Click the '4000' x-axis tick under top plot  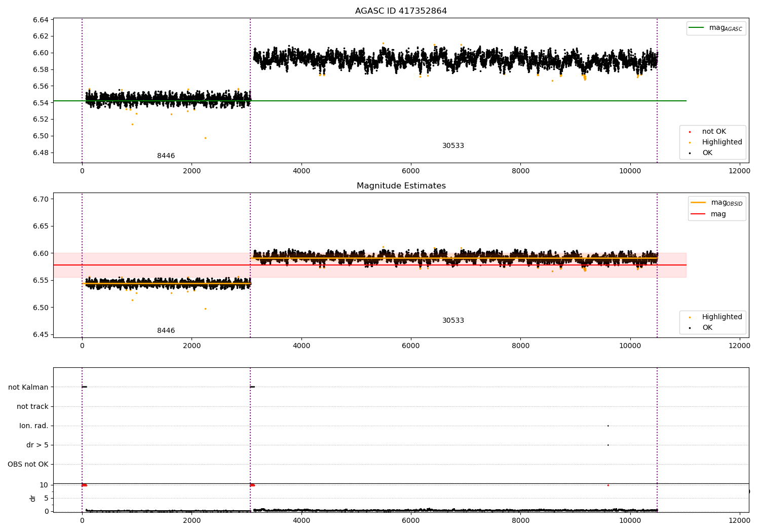[301, 171]
